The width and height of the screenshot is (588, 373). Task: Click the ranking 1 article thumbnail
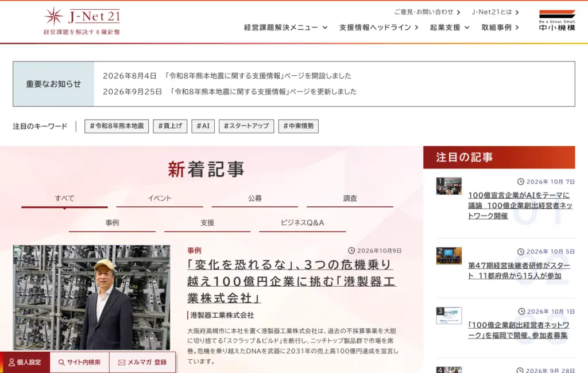click(449, 186)
